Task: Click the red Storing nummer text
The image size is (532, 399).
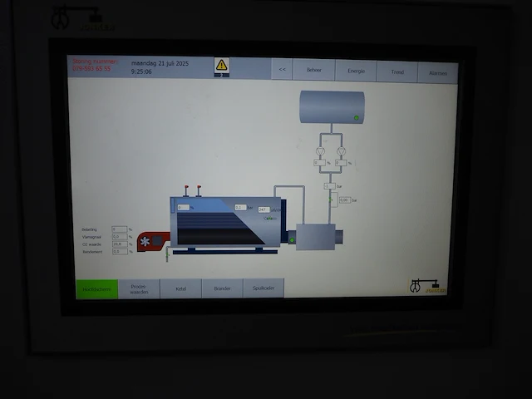Action: (95, 62)
